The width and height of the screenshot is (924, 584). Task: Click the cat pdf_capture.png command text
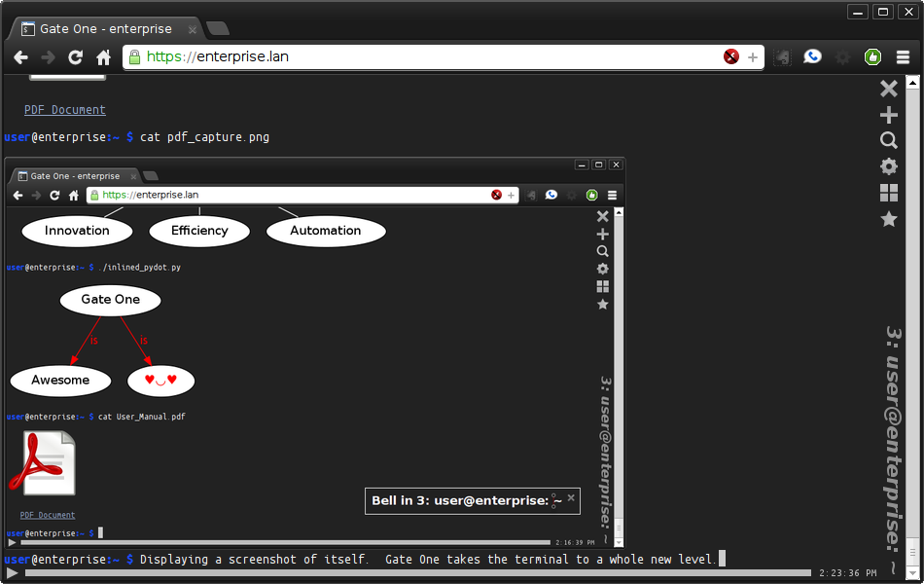click(204, 137)
